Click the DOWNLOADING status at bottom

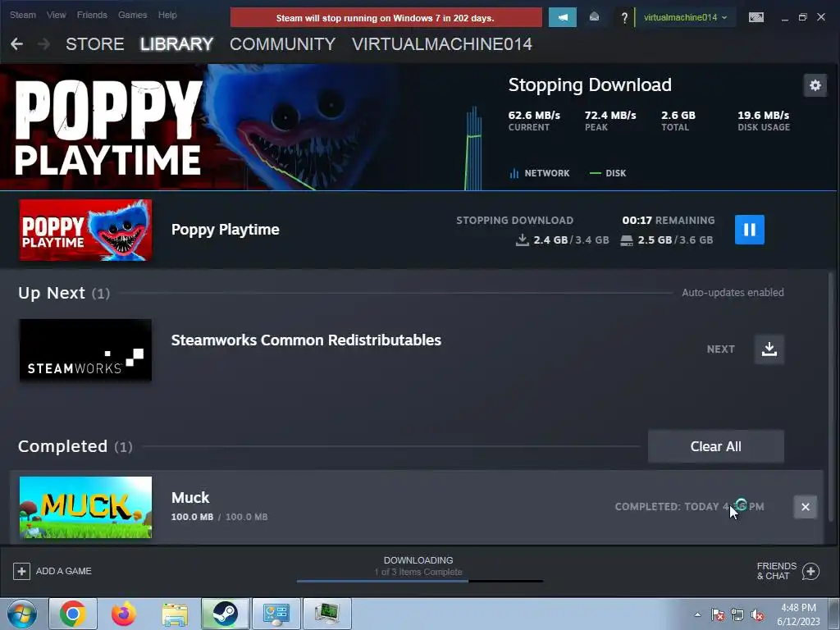[418, 560]
